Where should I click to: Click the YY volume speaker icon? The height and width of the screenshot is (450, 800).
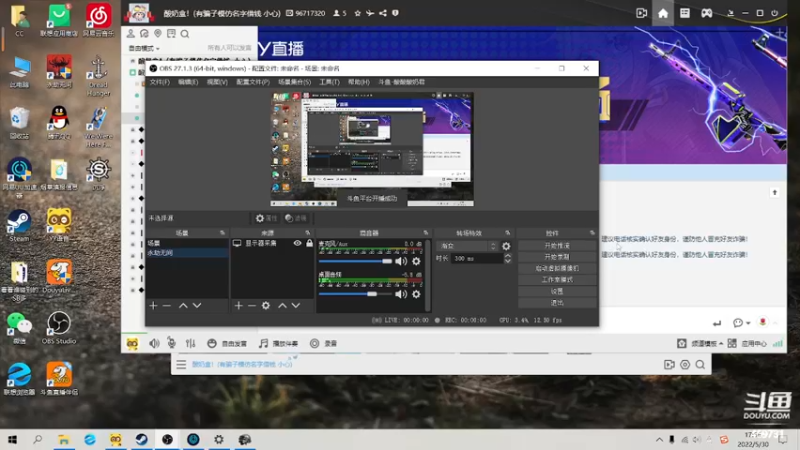154,343
